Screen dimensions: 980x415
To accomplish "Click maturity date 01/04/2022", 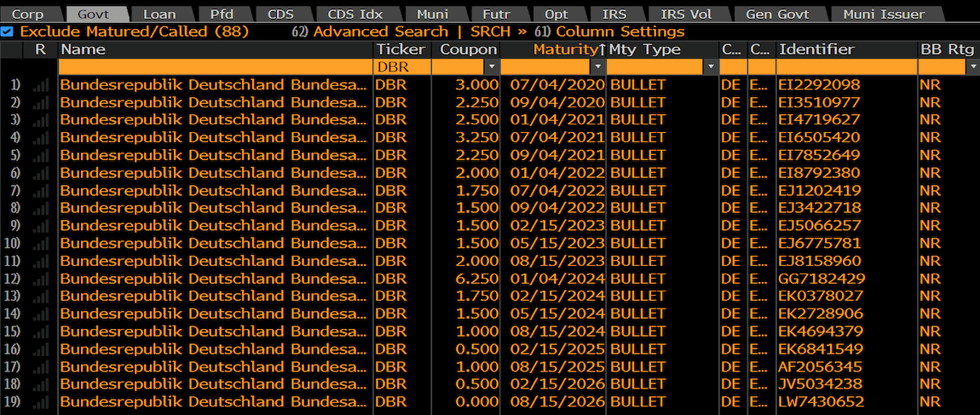I will tap(557, 173).
